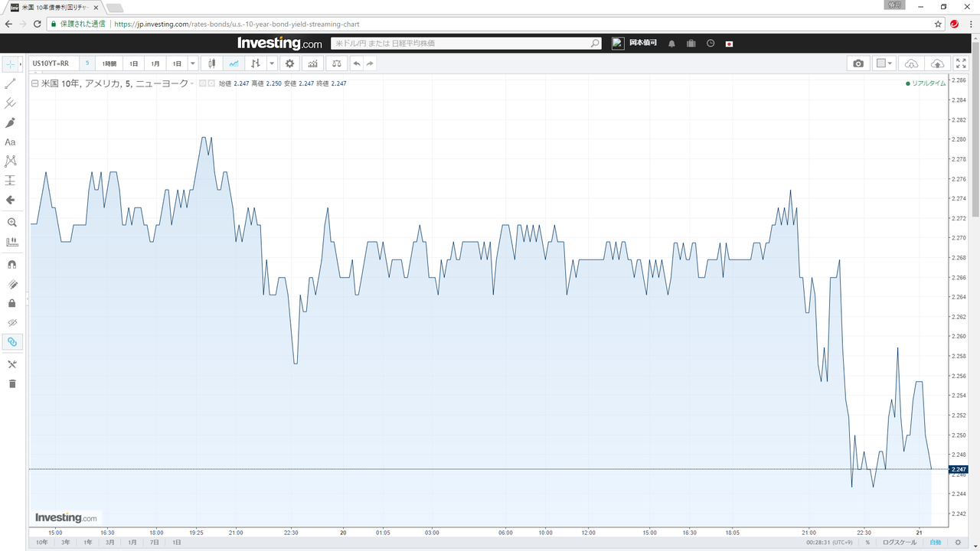The height and width of the screenshot is (551, 980).
Task: Set time range to 10年
Action: [x=41, y=543]
